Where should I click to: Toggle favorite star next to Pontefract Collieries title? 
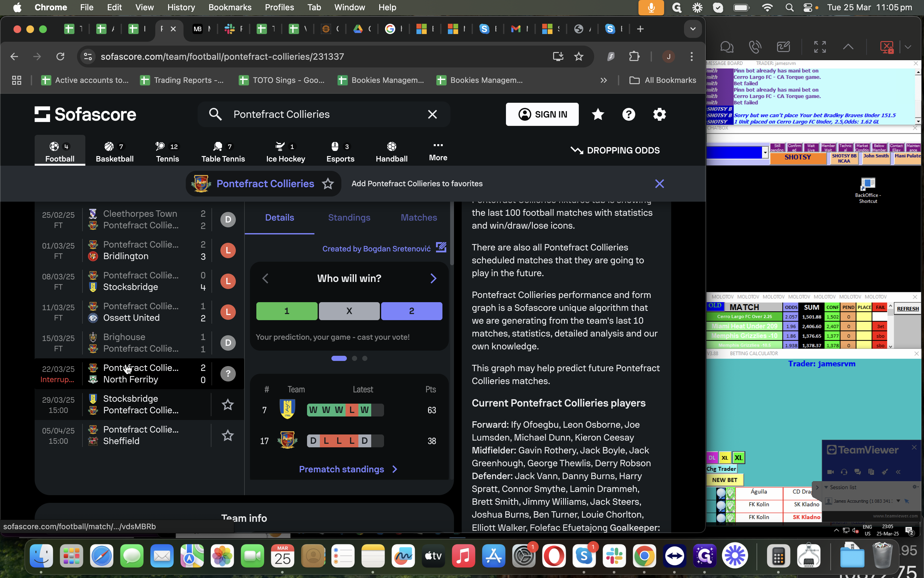click(x=328, y=184)
